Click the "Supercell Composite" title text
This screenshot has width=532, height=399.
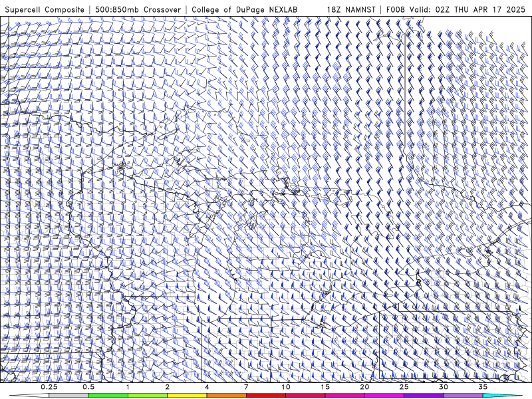tap(45, 9)
